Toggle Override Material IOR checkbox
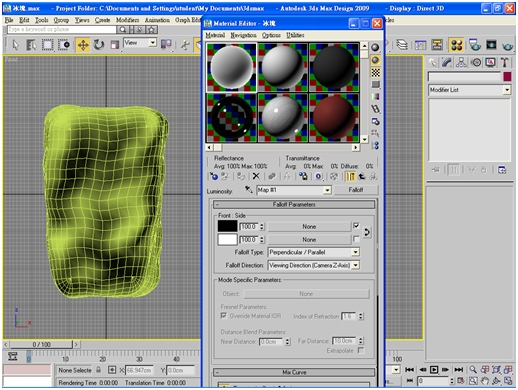518x390 pixels. click(224, 315)
